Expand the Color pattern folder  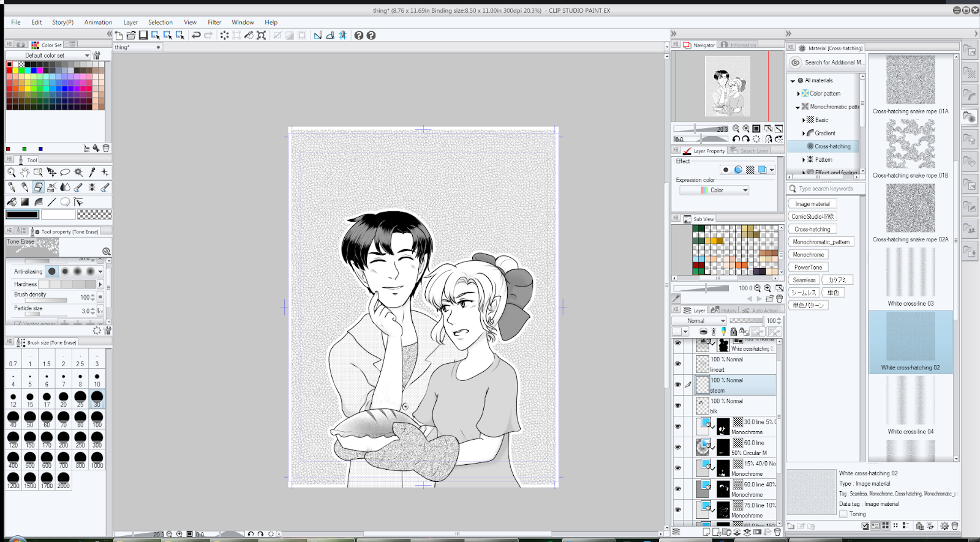(x=798, y=94)
